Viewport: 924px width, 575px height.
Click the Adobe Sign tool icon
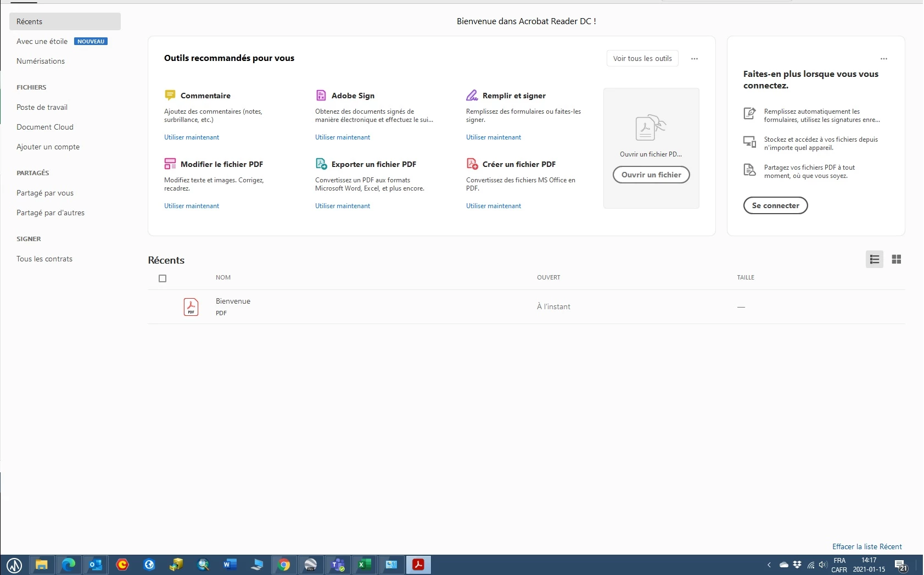click(x=321, y=95)
